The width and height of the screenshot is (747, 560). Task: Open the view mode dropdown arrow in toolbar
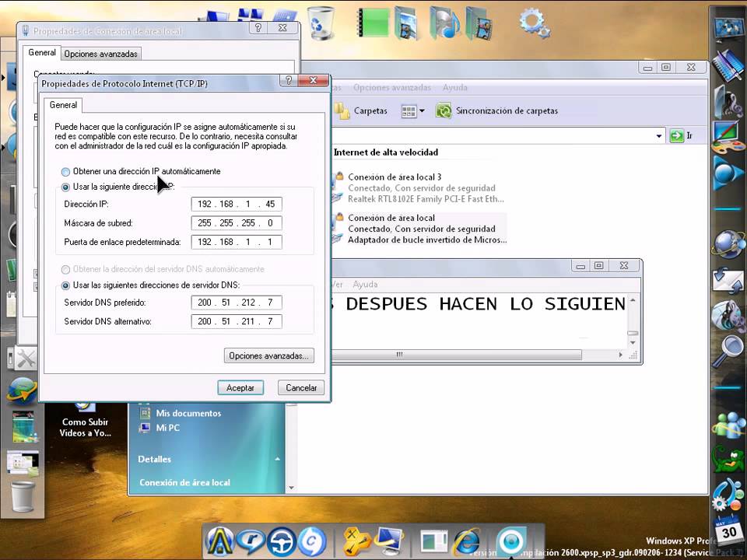click(422, 111)
